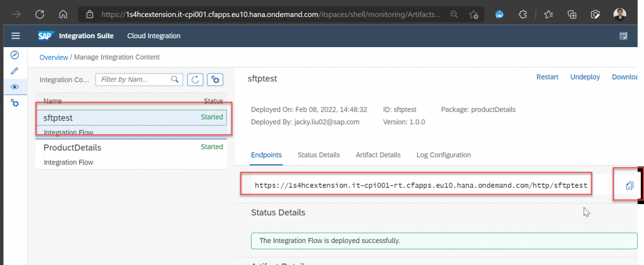
Task: Click Cloud Integration in the header
Action: pyautogui.click(x=153, y=36)
